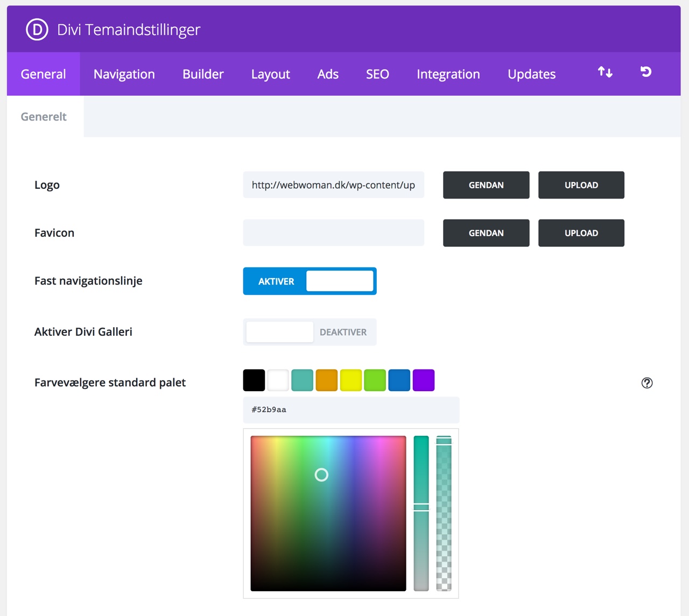Select the Ads tab
This screenshot has height=616, width=689.
pos(328,74)
